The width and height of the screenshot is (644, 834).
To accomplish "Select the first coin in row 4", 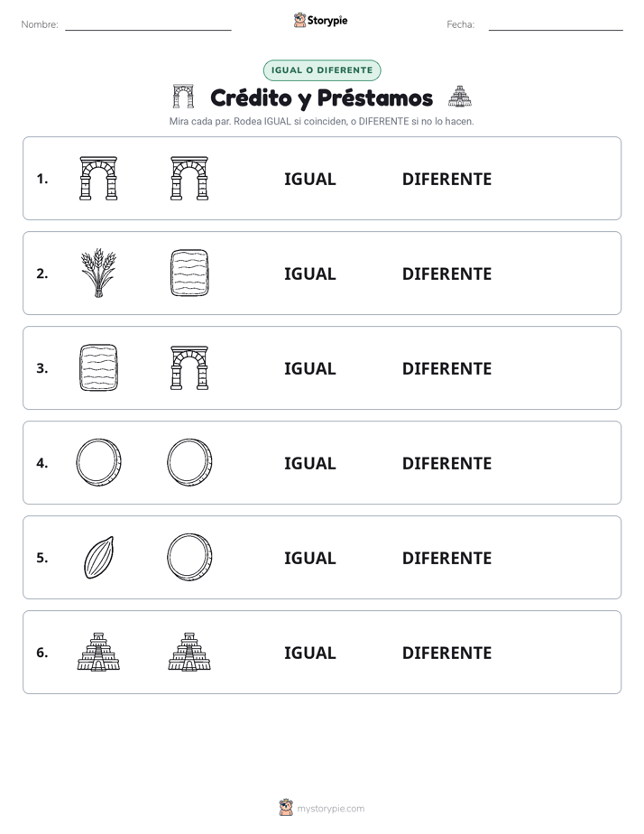I will (98, 462).
